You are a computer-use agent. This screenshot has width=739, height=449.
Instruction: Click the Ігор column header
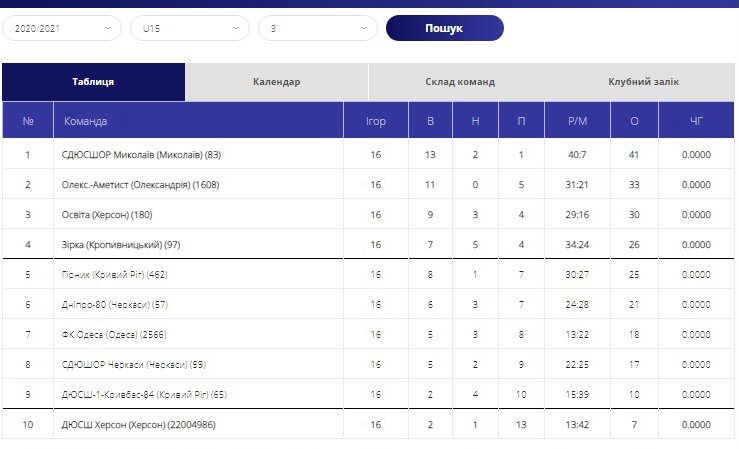point(376,121)
